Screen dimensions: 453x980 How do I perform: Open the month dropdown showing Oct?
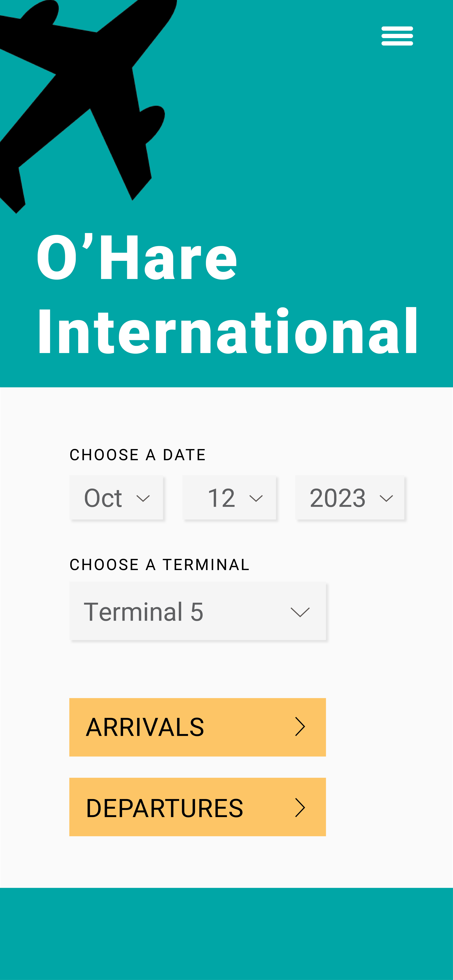point(116,498)
